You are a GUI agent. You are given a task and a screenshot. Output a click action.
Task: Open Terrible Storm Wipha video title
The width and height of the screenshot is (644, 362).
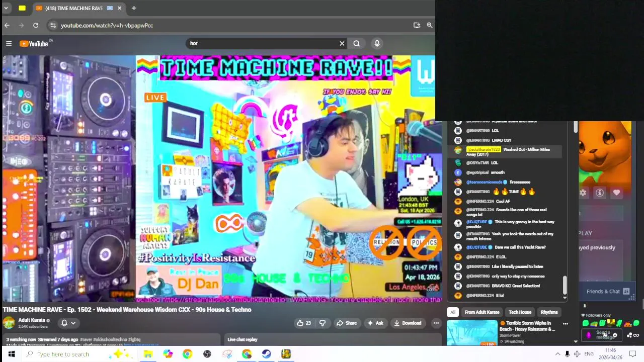[528, 326]
